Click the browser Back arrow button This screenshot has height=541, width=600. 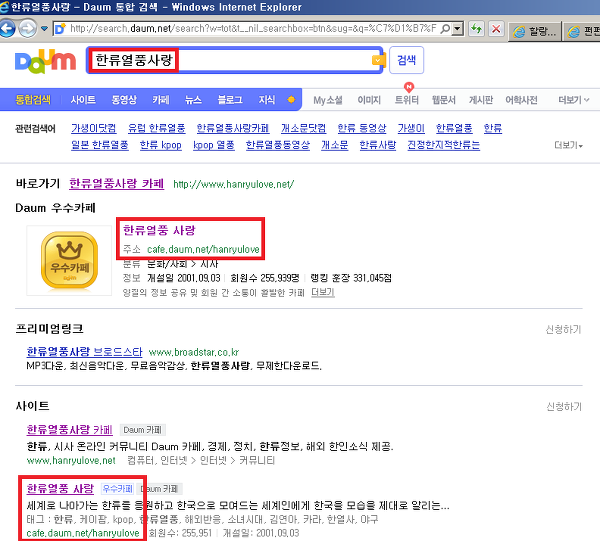tap(7, 29)
